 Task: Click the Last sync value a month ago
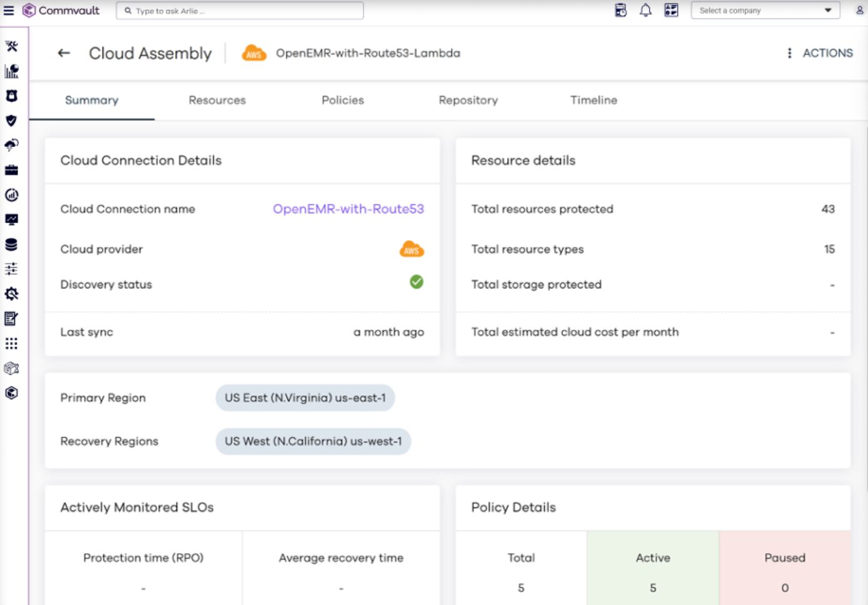(389, 332)
